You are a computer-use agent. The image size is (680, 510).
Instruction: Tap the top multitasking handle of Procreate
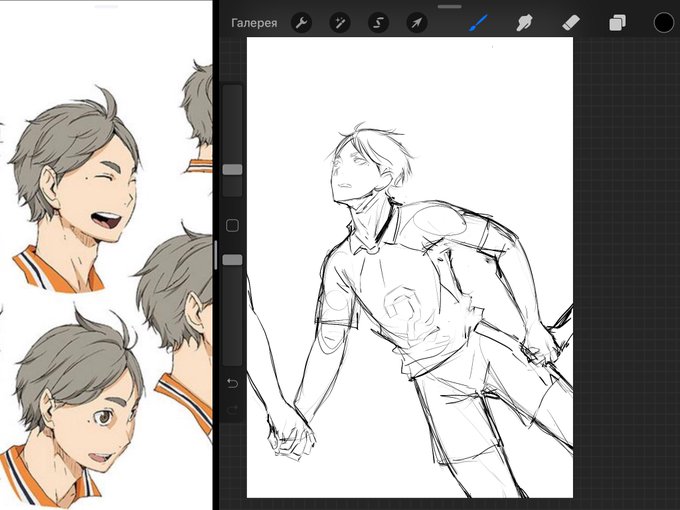point(450,7)
